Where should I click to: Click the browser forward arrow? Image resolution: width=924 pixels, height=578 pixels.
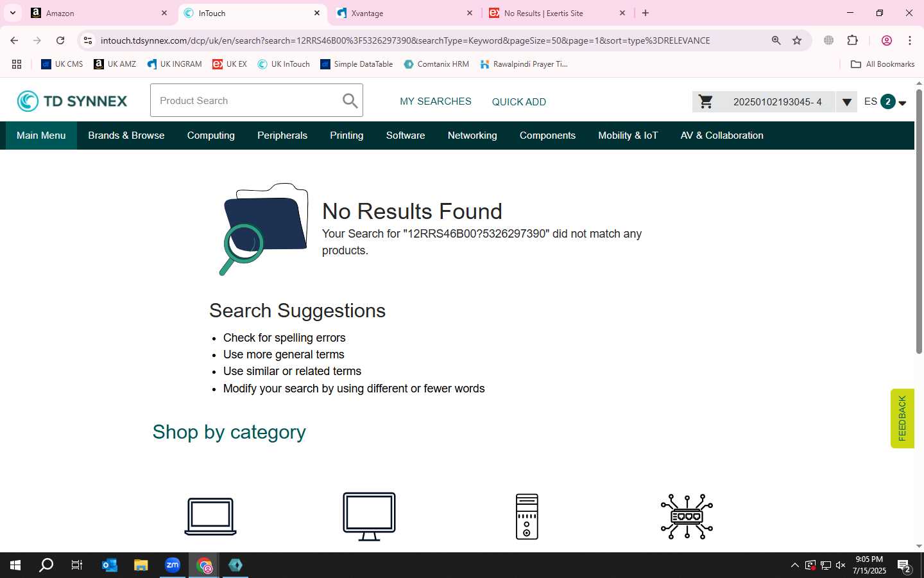37,40
